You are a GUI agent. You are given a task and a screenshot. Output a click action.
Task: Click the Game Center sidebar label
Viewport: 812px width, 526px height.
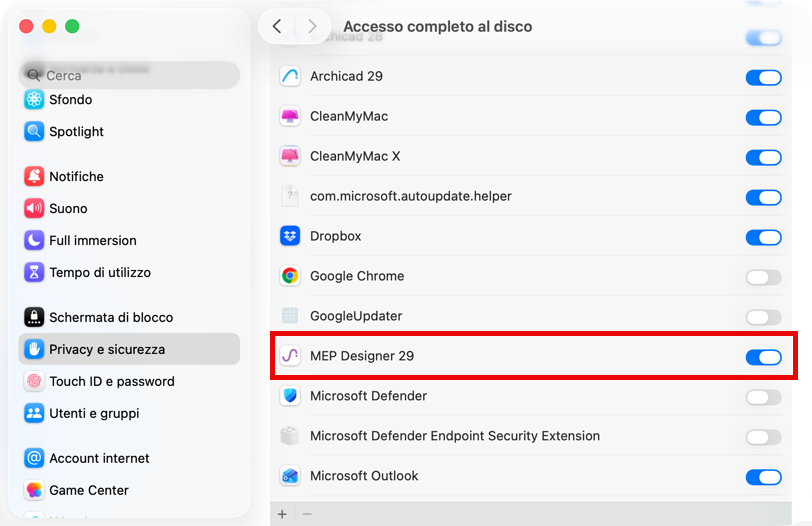pyautogui.click(x=89, y=490)
